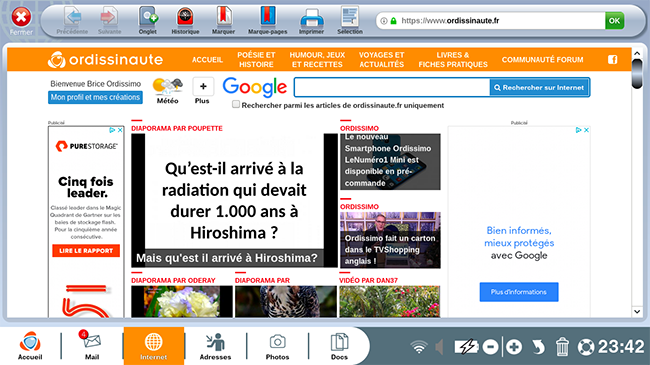The image size is (650, 365).
Task: Click the vertical scrollbar thumb
Action: coord(637,74)
